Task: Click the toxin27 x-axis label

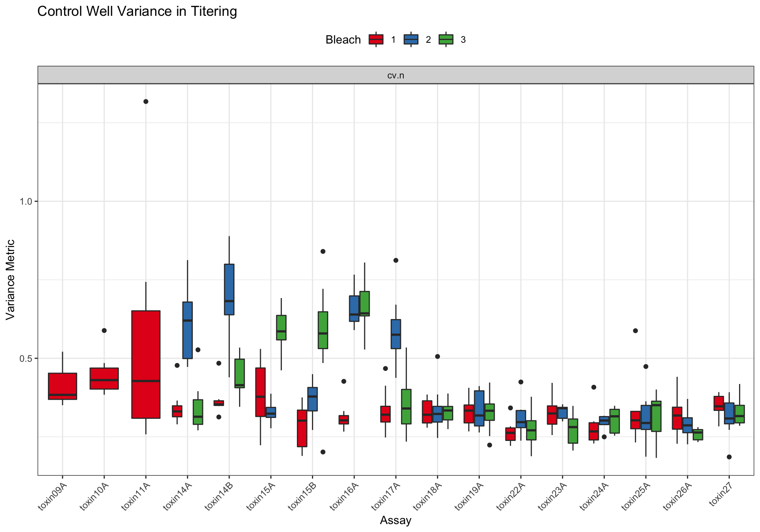Action: pos(720,495)
